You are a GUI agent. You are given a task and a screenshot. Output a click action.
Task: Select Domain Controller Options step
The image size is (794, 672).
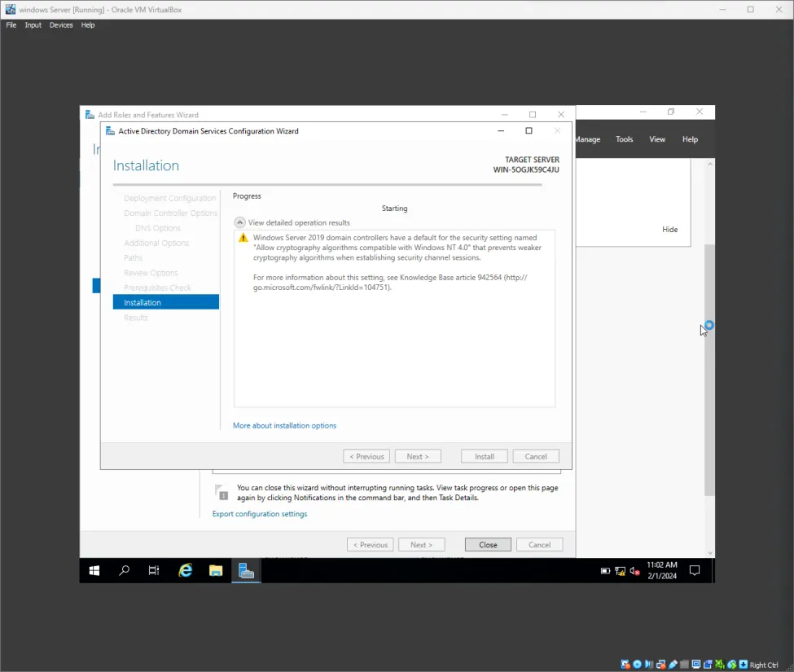pyautogui.click(x=171, y=213)
